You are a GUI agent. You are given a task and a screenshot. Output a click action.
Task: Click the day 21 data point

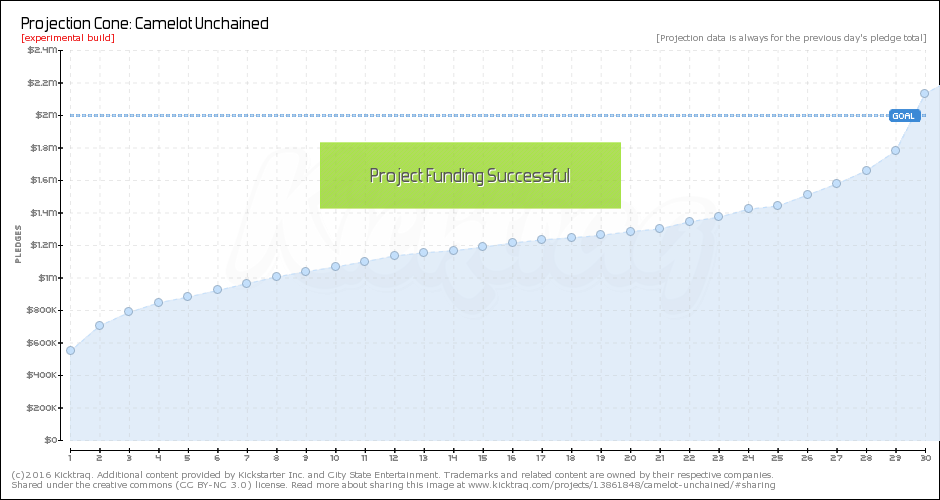click(x=659, y=228)
